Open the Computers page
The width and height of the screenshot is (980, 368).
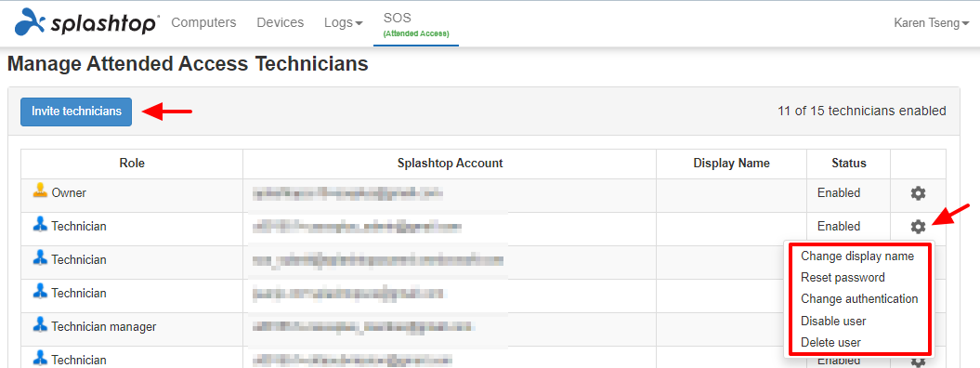point(203,22)
